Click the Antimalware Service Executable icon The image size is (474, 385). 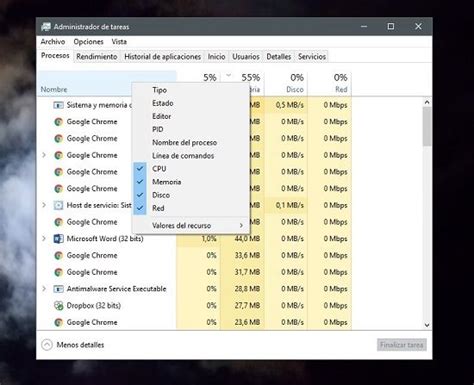point(58,289)
